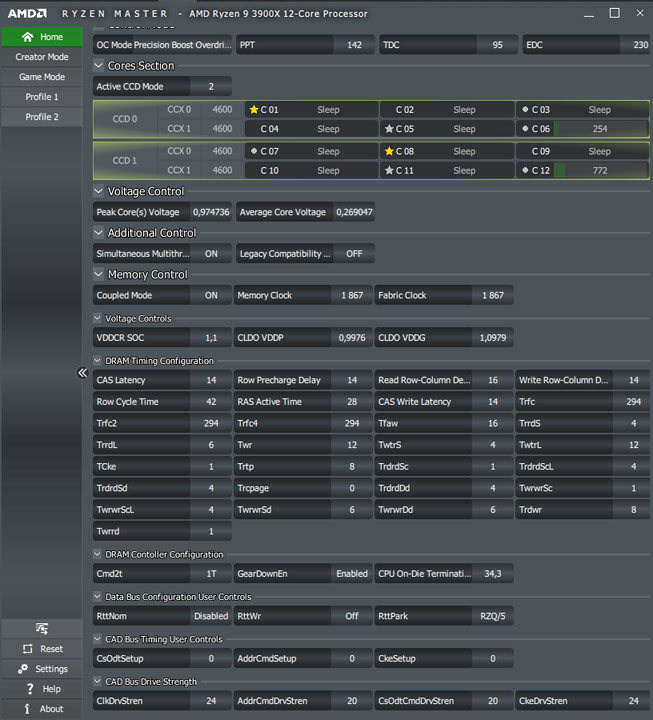Image resolution: width=653 pixels, height=720 pixels.
Task: Click OC Mode Precision Boost Overdrive field
Action: tap(162, 45)
